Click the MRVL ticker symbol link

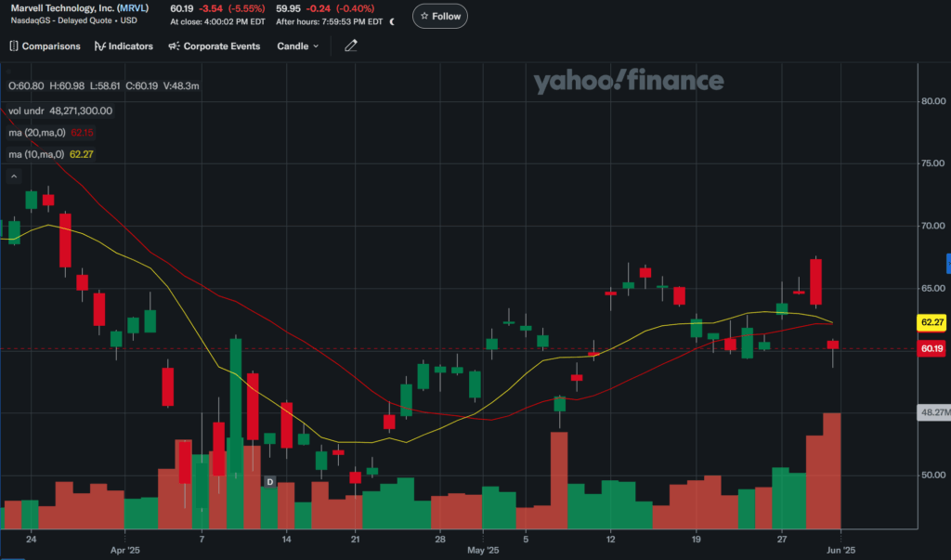pos(133,8)
